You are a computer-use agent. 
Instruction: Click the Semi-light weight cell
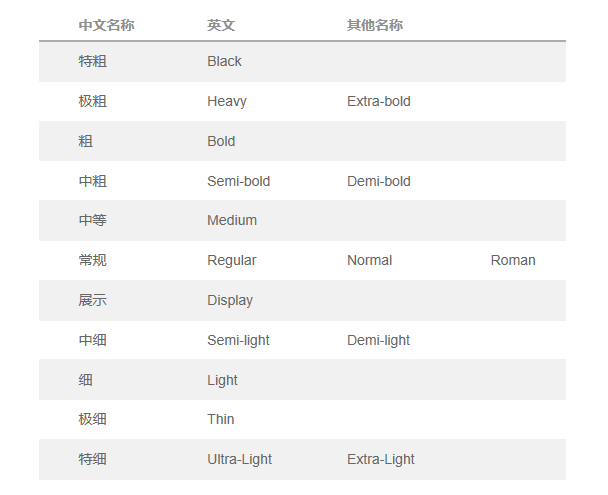tap(238, 340)
